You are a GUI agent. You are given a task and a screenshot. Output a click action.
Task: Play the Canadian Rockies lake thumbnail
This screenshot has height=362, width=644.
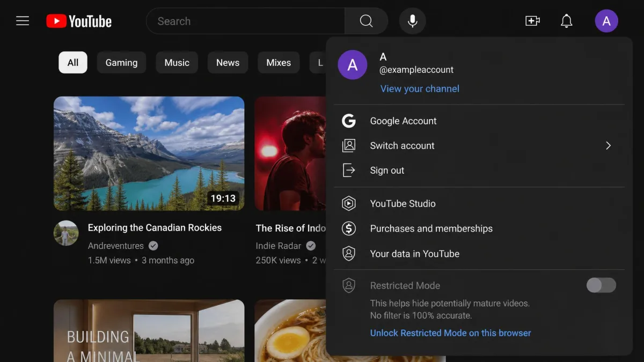[x=149, y=153]
